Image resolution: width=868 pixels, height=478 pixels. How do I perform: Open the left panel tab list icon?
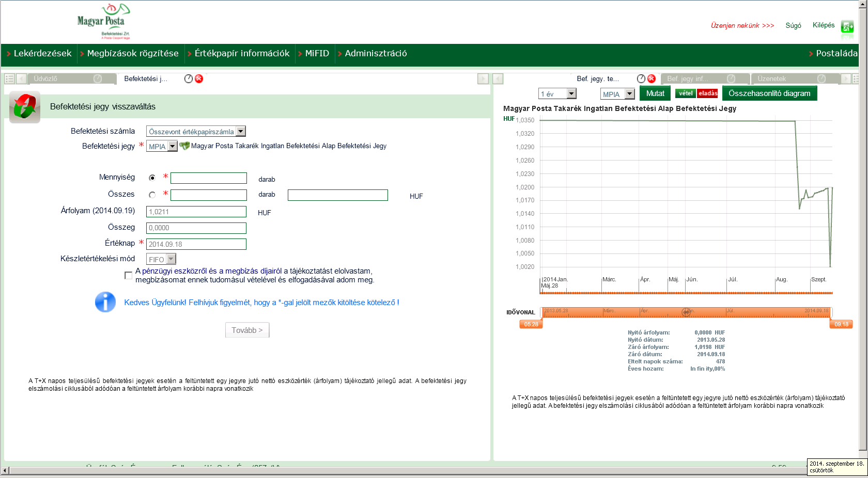(x=9, y=78)
